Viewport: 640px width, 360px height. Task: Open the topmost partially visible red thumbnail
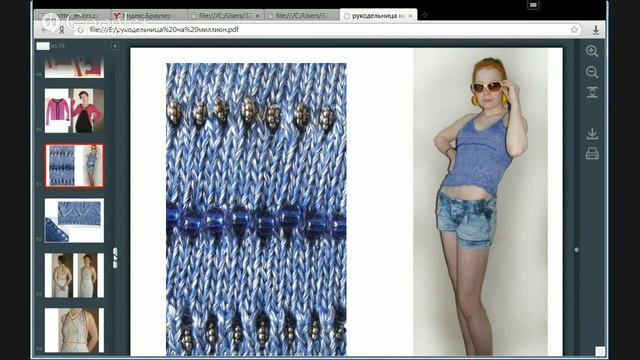[74, 67]
